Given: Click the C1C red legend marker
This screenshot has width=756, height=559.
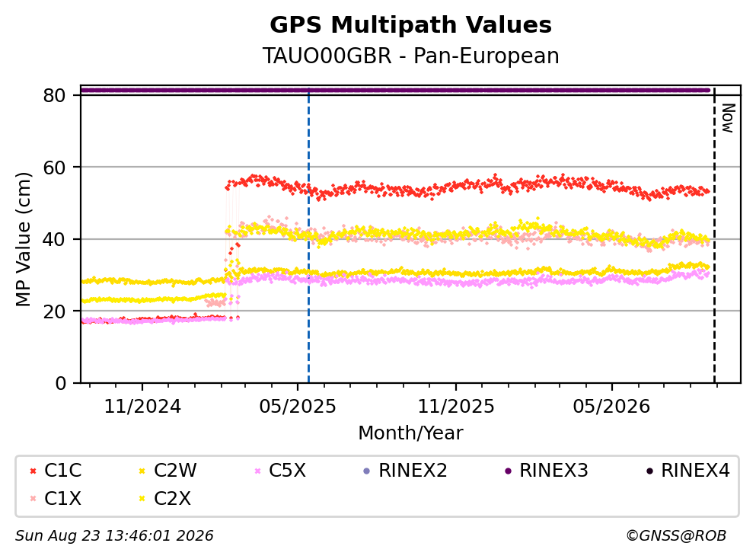Looking at the screenshot, I should [33, 471].
